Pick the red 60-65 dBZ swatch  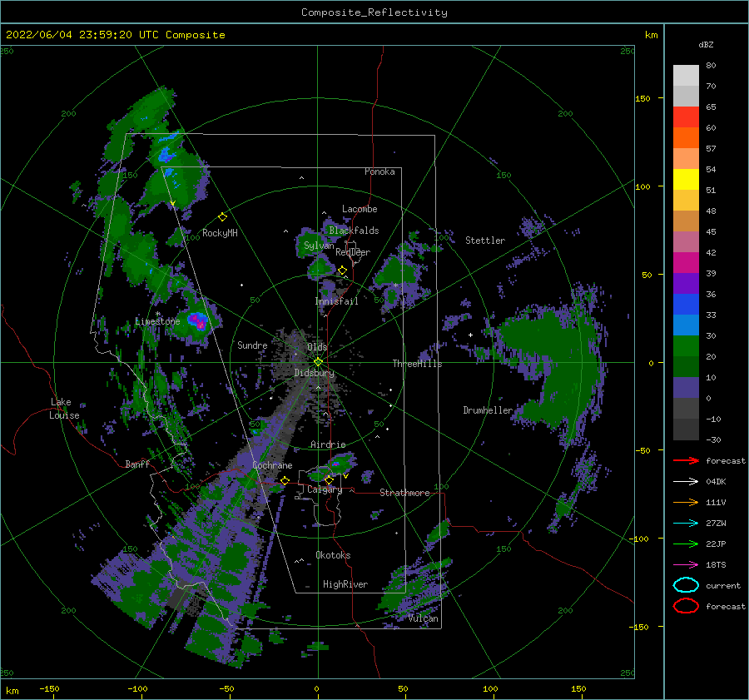coord(686,117)
